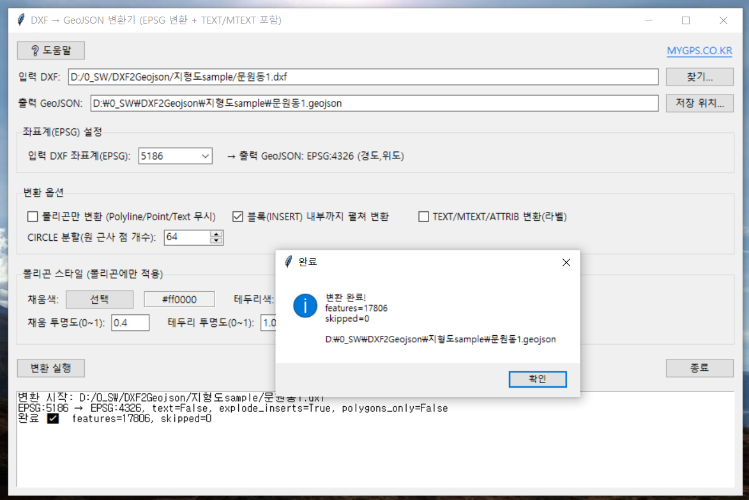Viewport: 749px width, 500px height.
Task: Click the feather icon in 완료 dialog
Action: coord(289,262)
